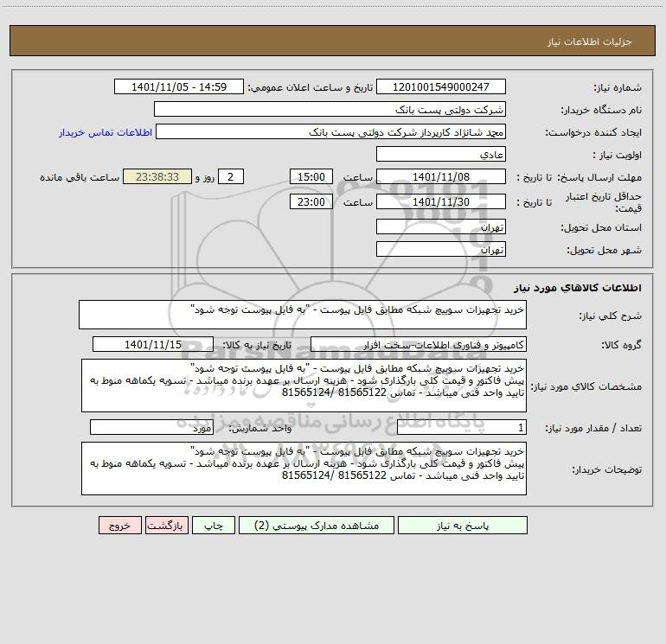666x644 pixels.
Task: Open مشاهده مدارک پیوستی (2) button
Action: coord(317,526)
